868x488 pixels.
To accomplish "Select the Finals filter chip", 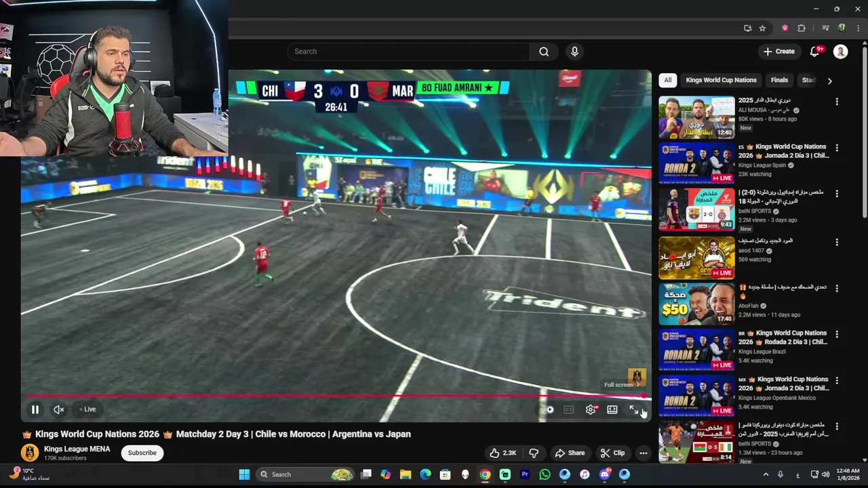I will 779,80.
